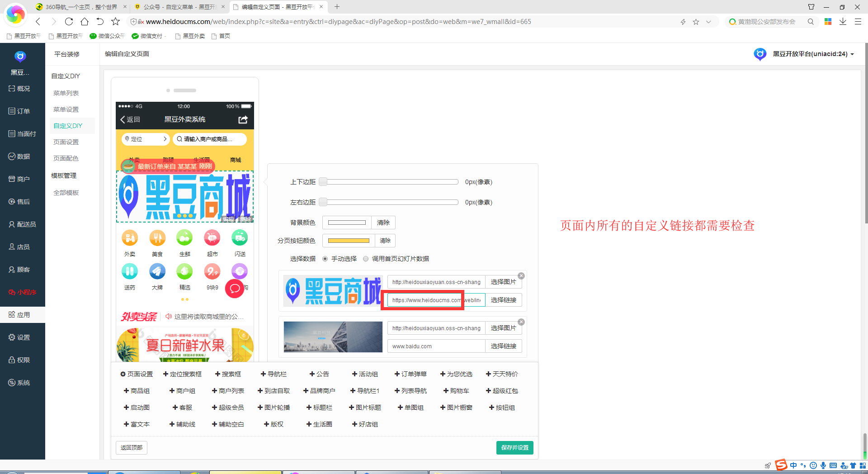Image resolution: width=868 pixels, height=474 pixels.
Task: Open the 生鲜 category icon
Action: point(184,238)
